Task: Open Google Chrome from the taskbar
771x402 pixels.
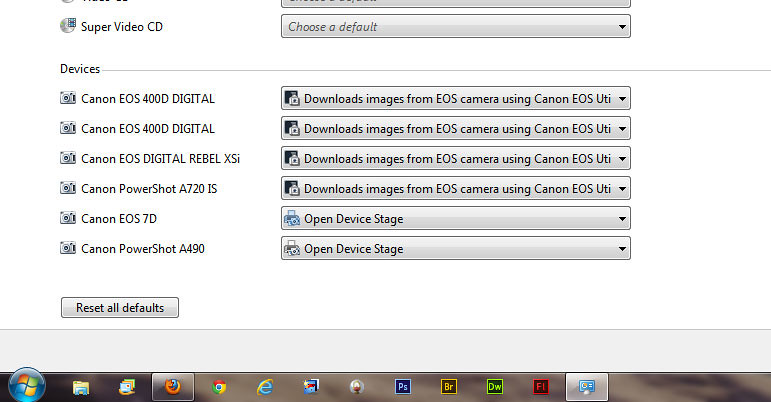Action: pos(219,386)
